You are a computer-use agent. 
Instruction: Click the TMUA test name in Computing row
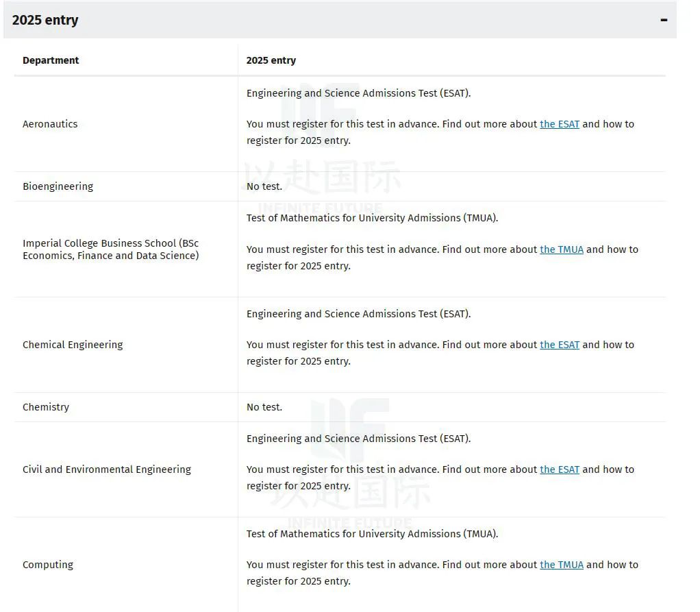point(373,533)
